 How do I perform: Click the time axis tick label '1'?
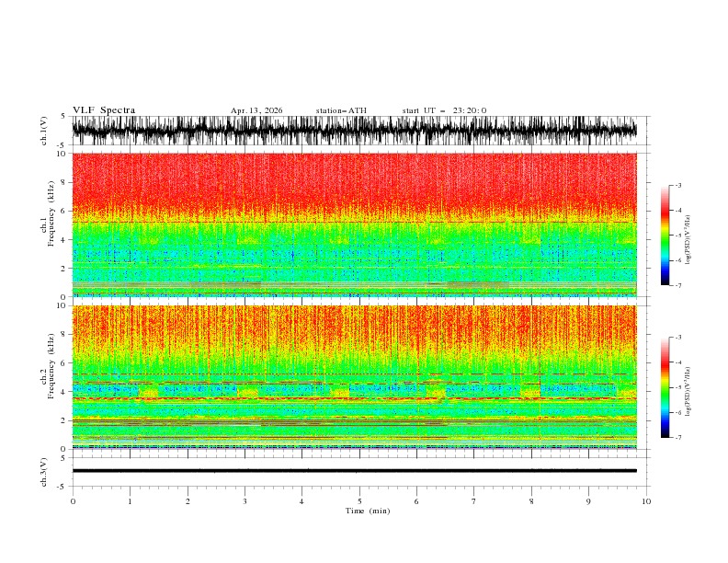coord(130,501)
